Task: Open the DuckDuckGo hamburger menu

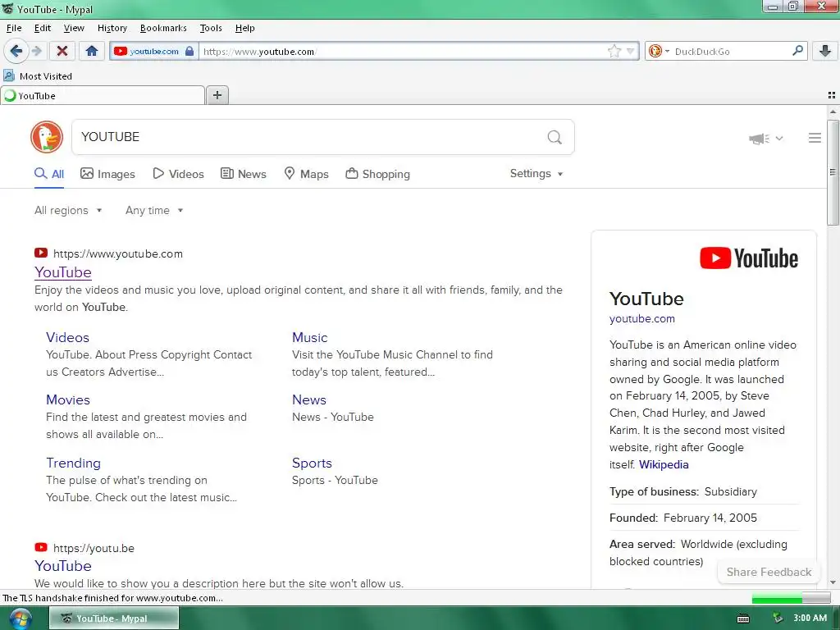Action: (815, 138)
